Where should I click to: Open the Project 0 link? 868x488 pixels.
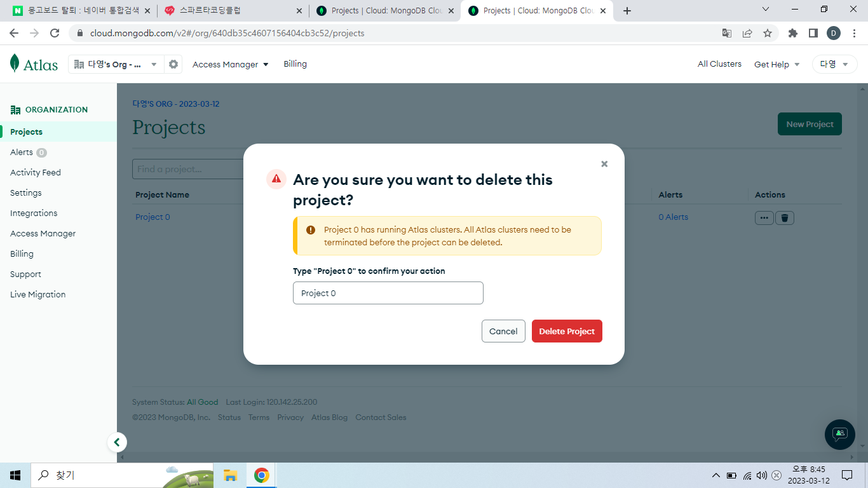point(153,217)
